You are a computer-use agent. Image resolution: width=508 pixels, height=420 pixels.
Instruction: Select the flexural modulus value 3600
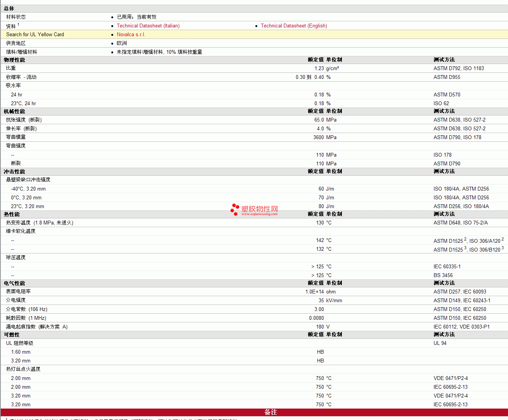click(x=319, y=138)
